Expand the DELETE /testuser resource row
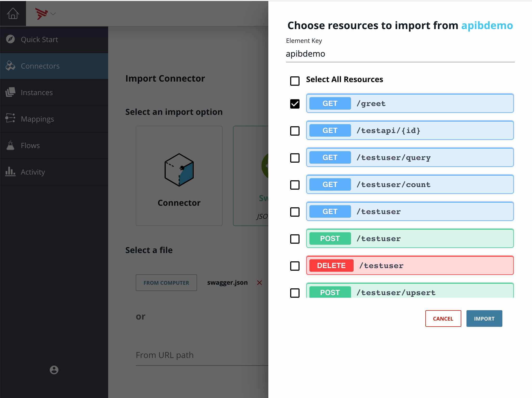This screenshot has height=398, width=532. 410,265
